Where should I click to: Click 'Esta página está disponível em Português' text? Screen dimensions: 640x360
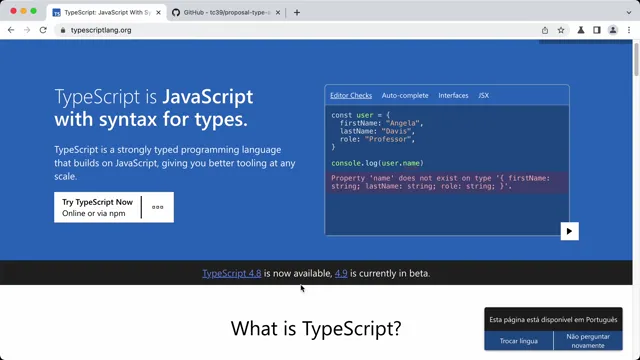coord(553,320)
